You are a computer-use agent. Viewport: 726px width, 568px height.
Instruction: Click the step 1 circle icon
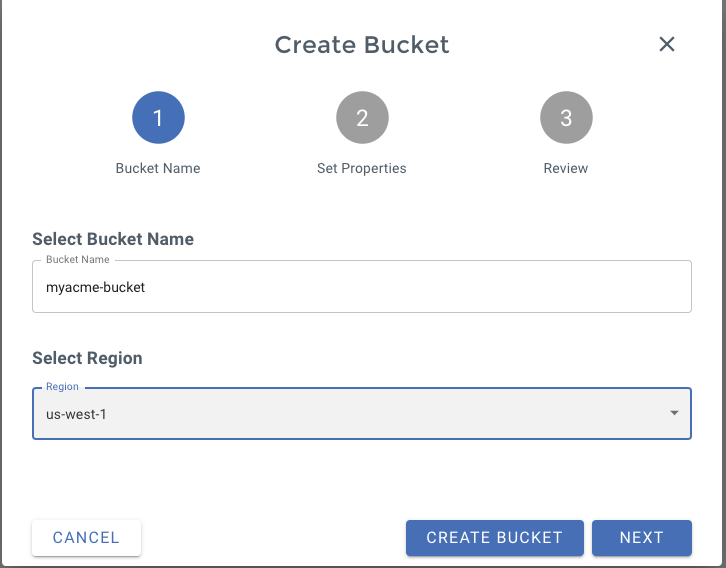pos(158,118)
